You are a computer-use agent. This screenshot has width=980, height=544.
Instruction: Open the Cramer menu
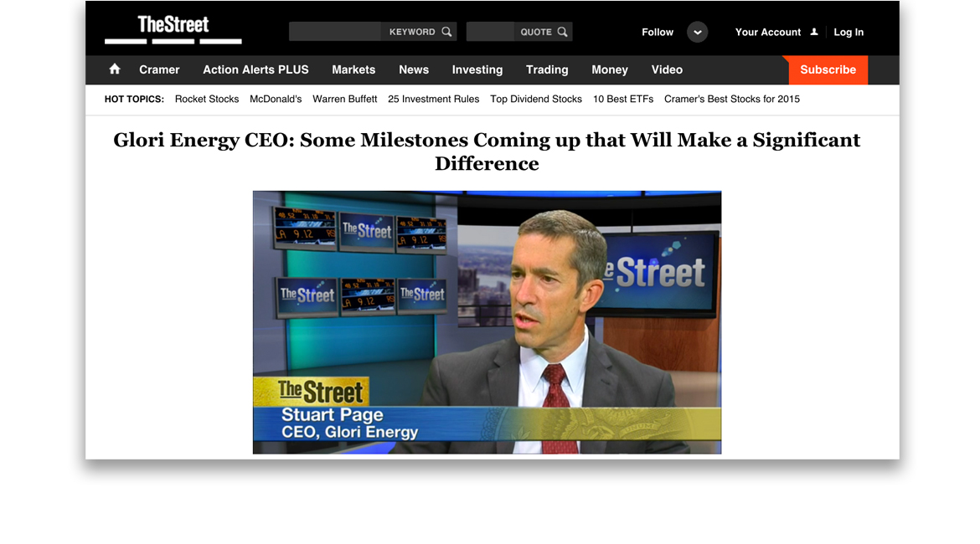[x=159, y=70]
